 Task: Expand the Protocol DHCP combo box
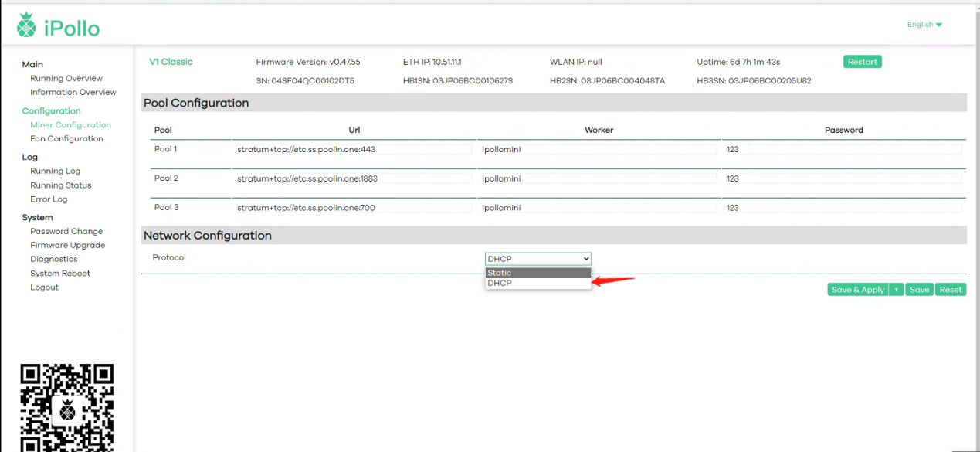pos(537,259)
